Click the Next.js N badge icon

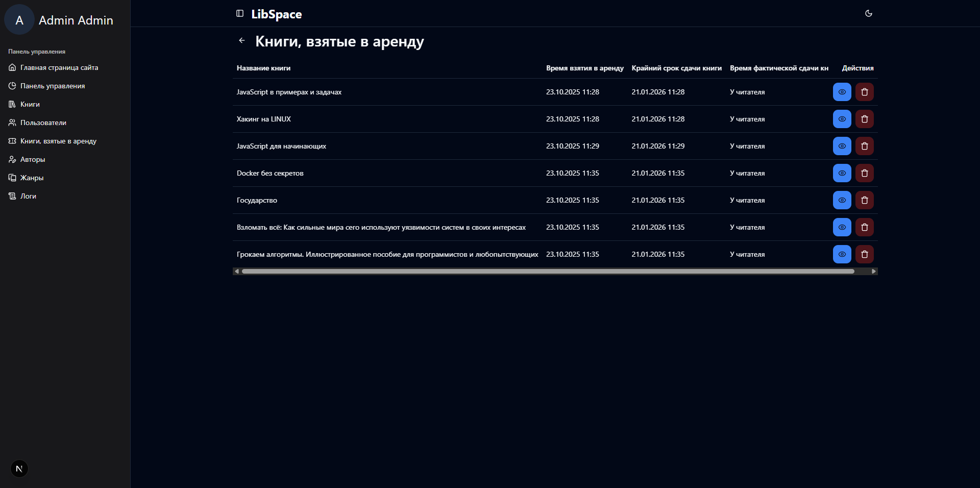click(x=19, y=469)
